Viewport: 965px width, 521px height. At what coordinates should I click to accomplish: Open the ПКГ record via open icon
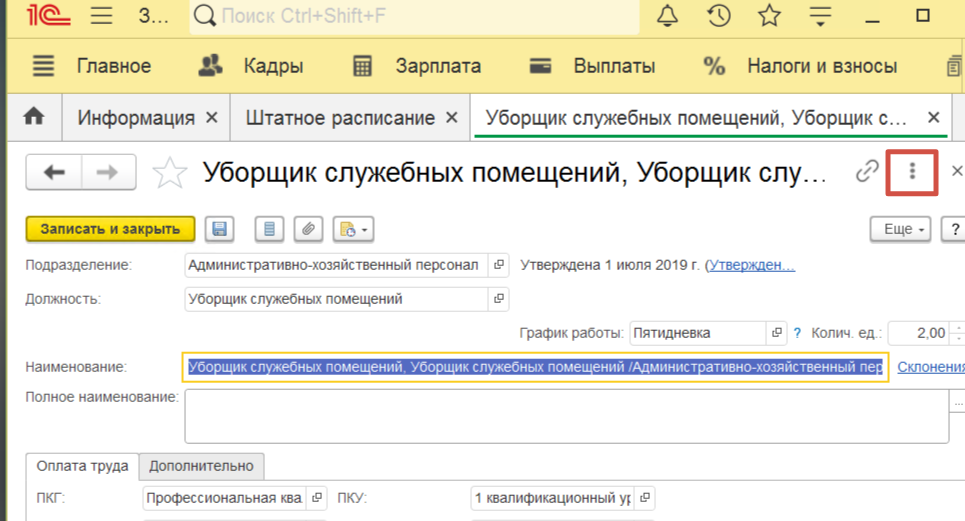click(x=316, y=498)
